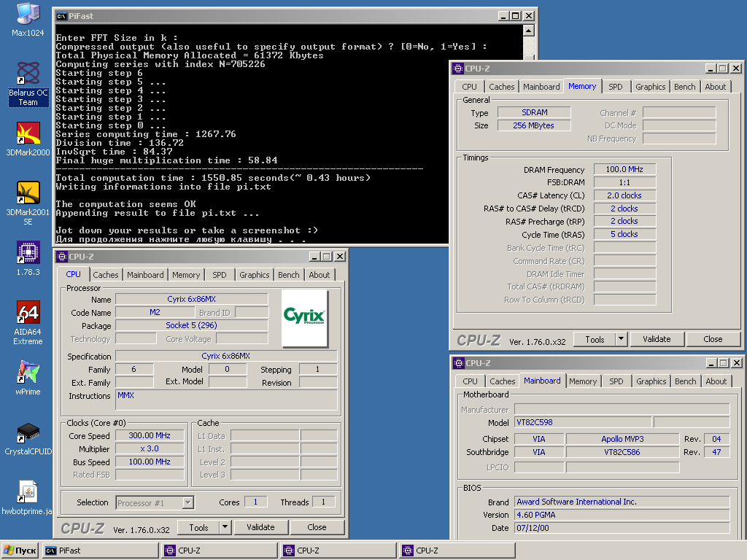Click the 256 MBytes memory size value
Screen dimensions: 747x560
pyautogui.click(x=534, y=125)
